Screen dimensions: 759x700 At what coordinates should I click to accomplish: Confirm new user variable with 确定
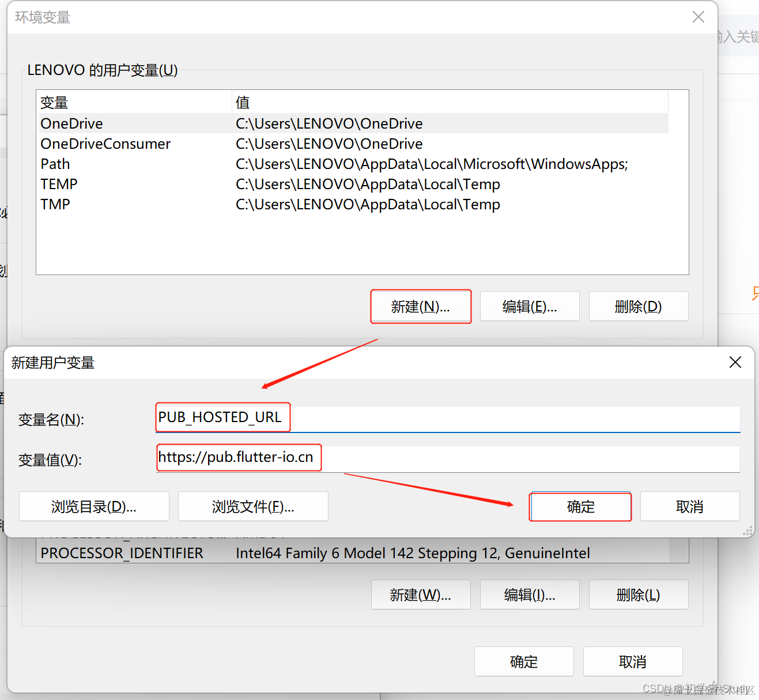[x=580, y=506]
